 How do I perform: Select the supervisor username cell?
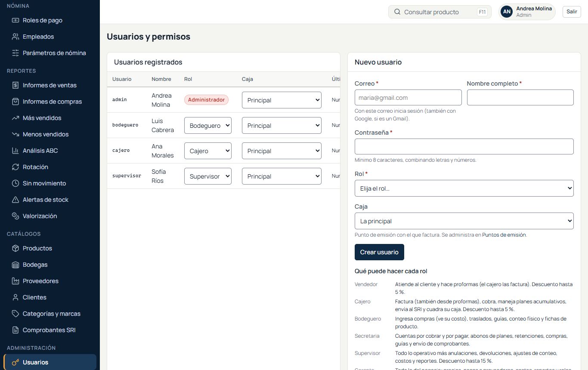(x=127, y=176)
